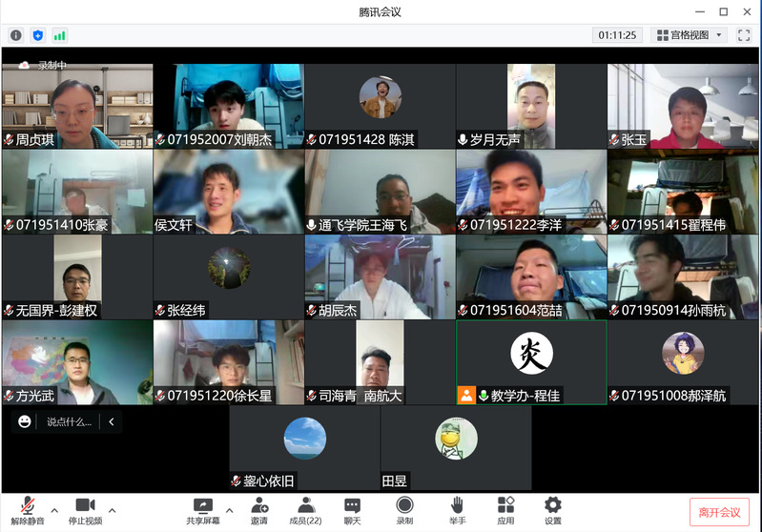Click the 离开会议 leave meeting button
This screenshot has width=762, height=532.
coord(719,512)
